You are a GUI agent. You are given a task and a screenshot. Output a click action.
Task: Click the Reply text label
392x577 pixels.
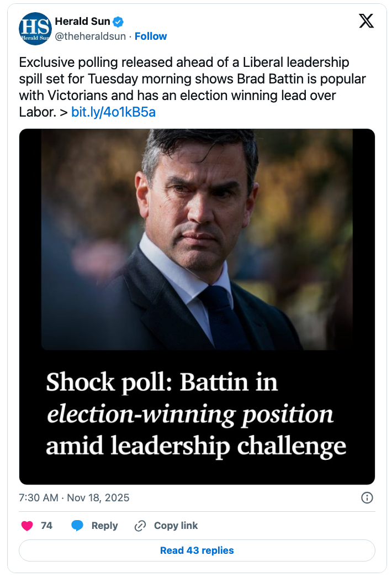(104, 526)
